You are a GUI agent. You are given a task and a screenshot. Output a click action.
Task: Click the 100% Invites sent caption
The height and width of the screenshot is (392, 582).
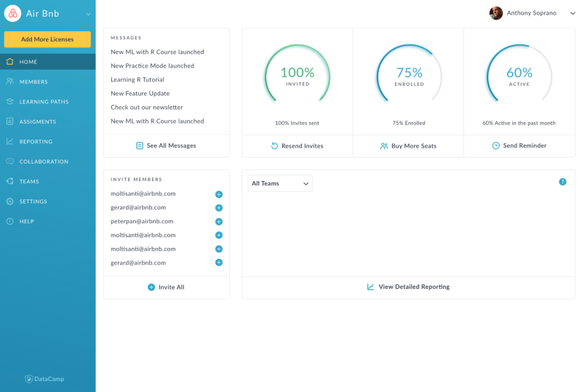click(297, 123)
